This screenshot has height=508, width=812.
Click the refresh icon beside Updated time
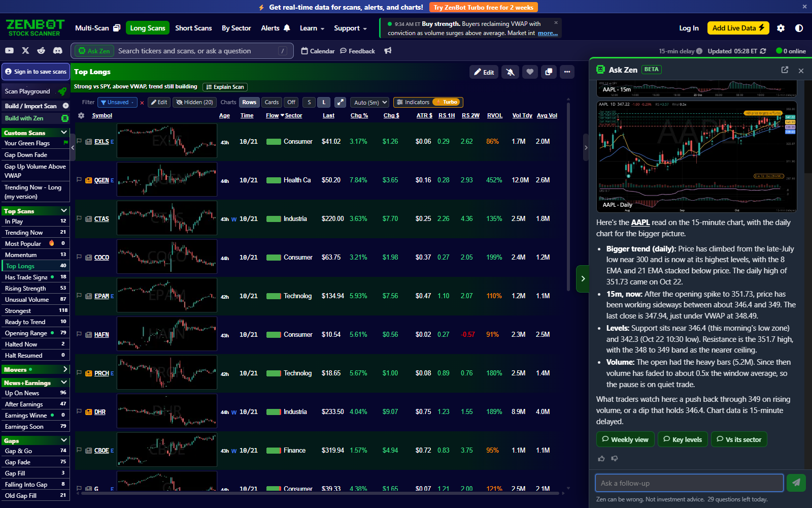pyautogui.click(x=763, y=51)
